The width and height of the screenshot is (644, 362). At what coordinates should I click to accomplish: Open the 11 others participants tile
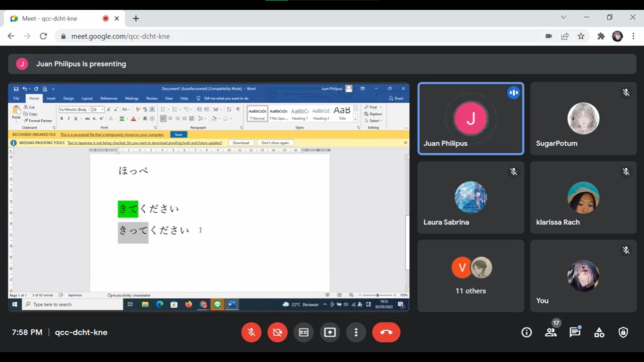pyautogui.click(x=471, y=276)
